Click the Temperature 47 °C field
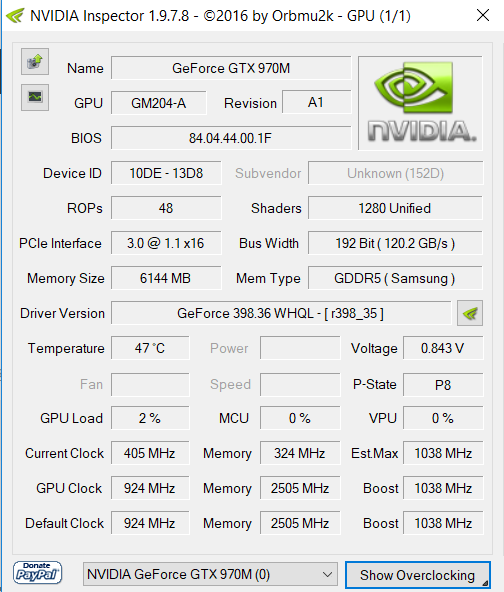 point(150,348)
